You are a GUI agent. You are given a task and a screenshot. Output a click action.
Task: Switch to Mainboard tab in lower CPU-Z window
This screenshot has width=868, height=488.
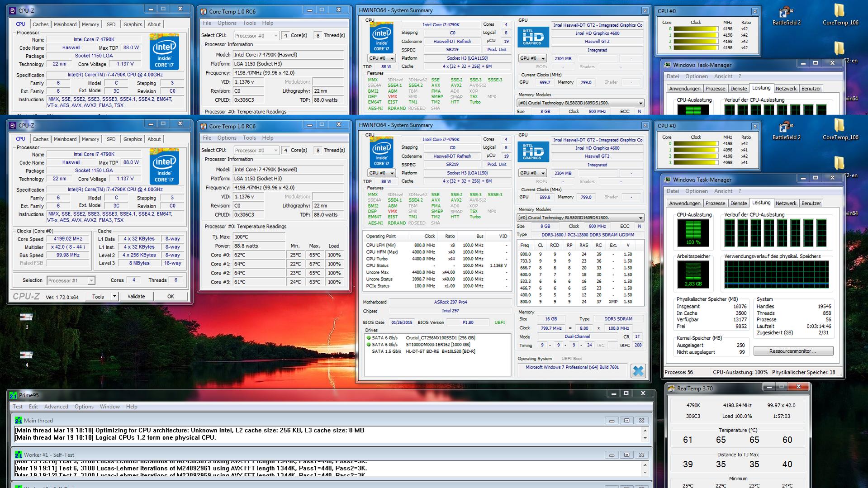65,139
